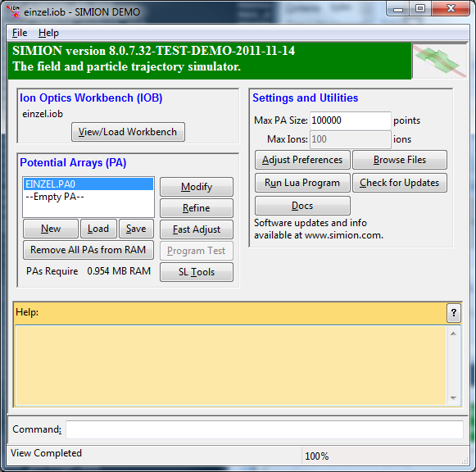
Task: Click Check for Updates button
Action: [400, 183]
